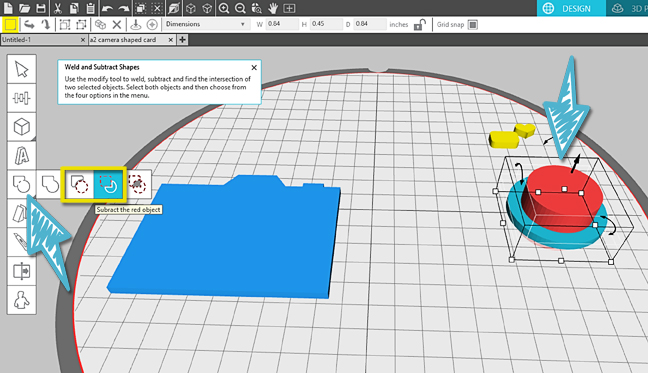Choose the subtract red object option

109,184
